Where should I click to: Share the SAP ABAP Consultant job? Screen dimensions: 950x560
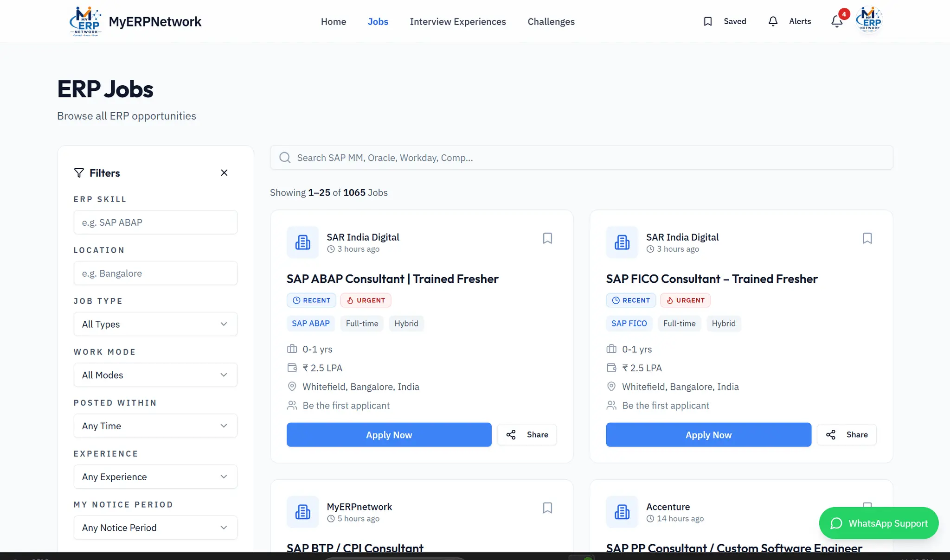(x=527, y=435)
